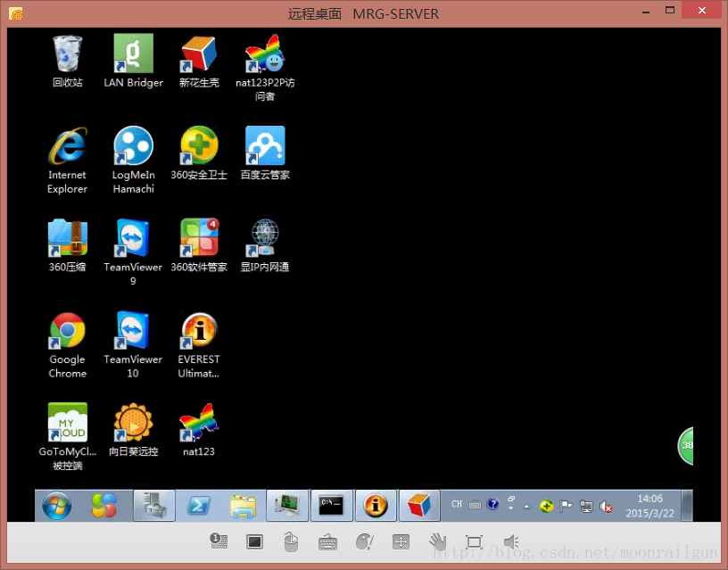Click the blue help question mark icon
728x570 pixels.
click(493, 504)
